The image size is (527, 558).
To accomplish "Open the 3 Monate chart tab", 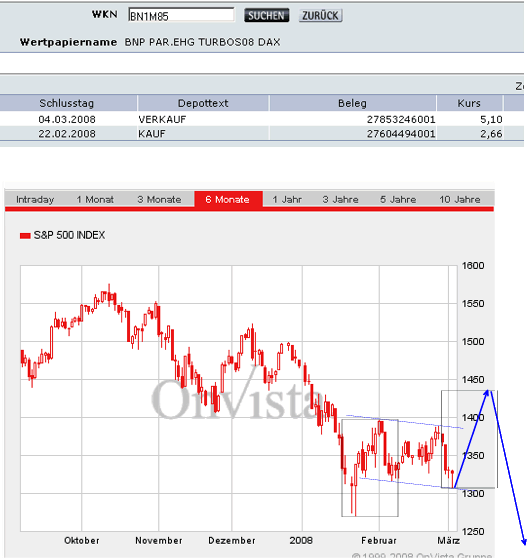I will click(x=159, y=199).
